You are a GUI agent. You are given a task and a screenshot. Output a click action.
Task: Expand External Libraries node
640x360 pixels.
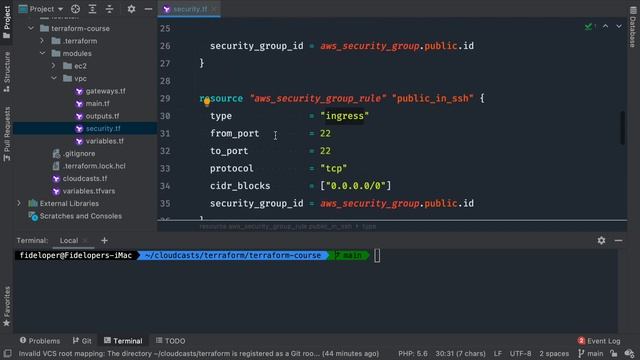(19, 203)
